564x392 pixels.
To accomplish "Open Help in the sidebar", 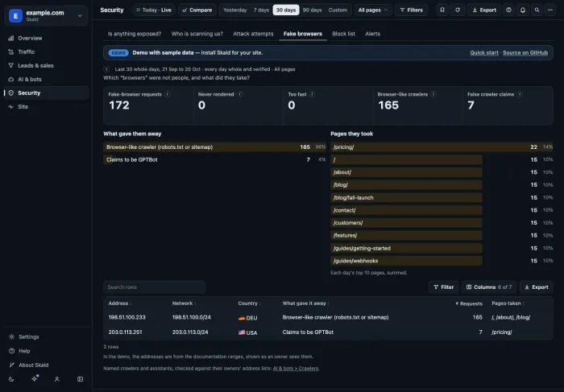I will click(46, 351).
